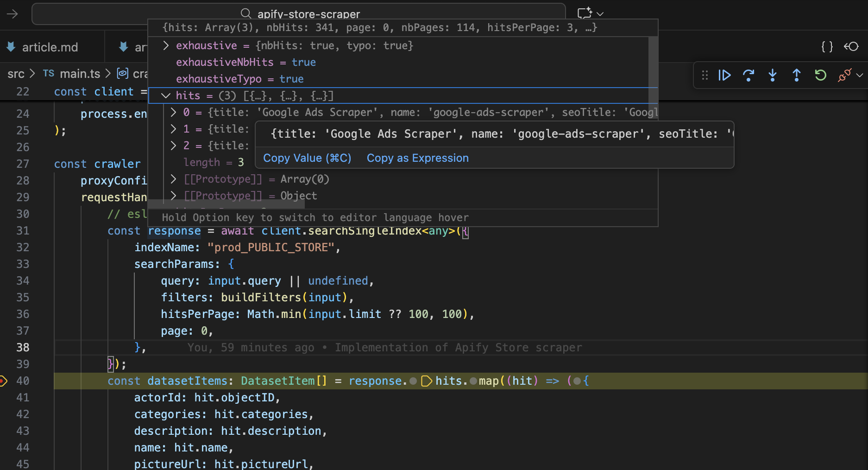
Task: Select the length = 3 row
Action: coord(214,162)
